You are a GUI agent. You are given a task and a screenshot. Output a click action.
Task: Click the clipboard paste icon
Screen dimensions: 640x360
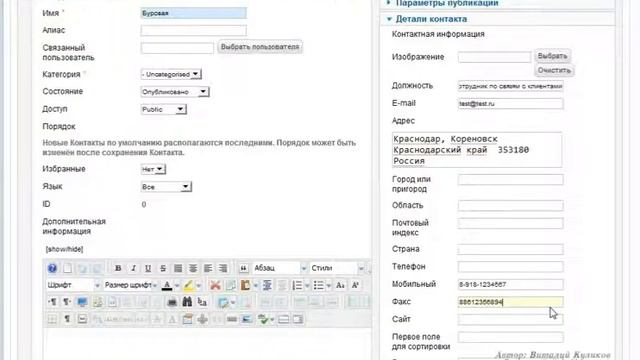[x=245, y=285]
